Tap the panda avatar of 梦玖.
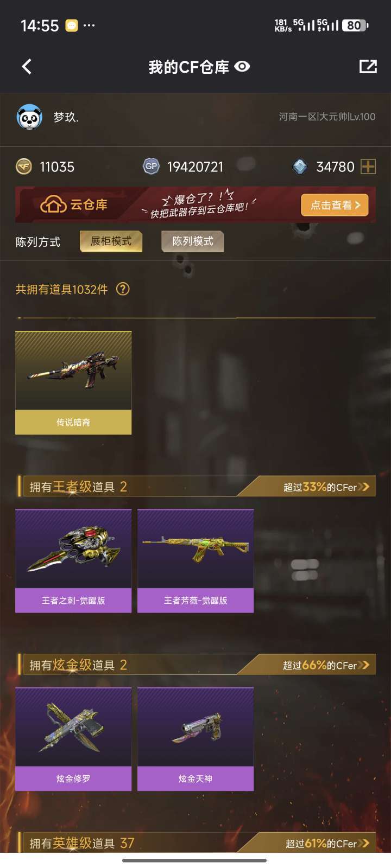Image resolution: width=391 pixels, height=868 pixels. pyautogui.click(x=30, y=117)
